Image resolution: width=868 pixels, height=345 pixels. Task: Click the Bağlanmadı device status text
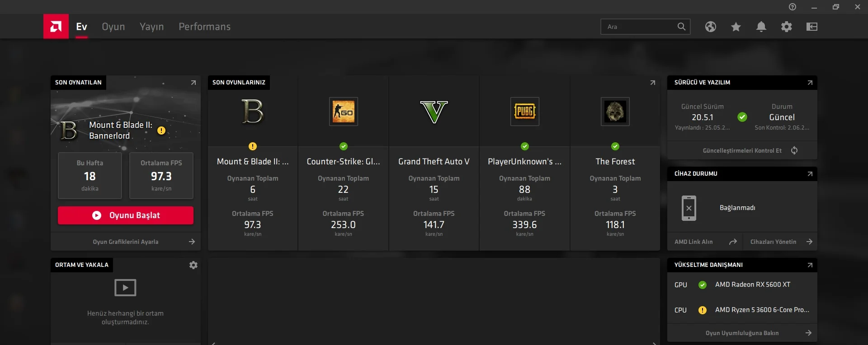(x=737, y=208)
